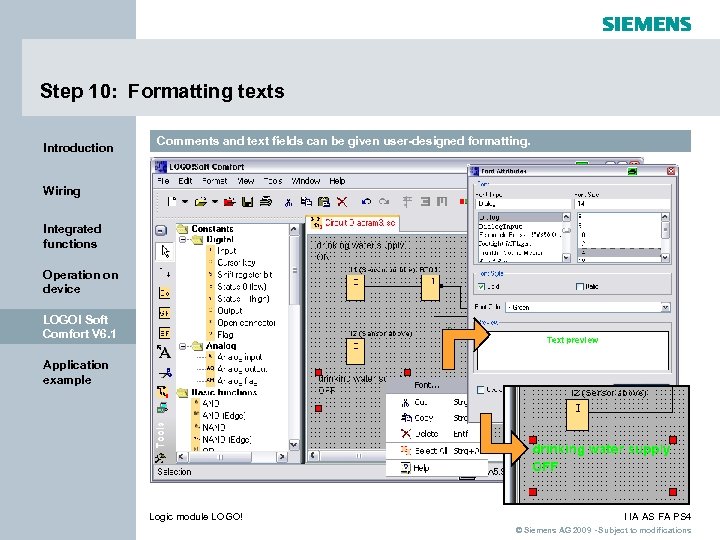Click the Open folder toolbar icon

pos(201,202)
